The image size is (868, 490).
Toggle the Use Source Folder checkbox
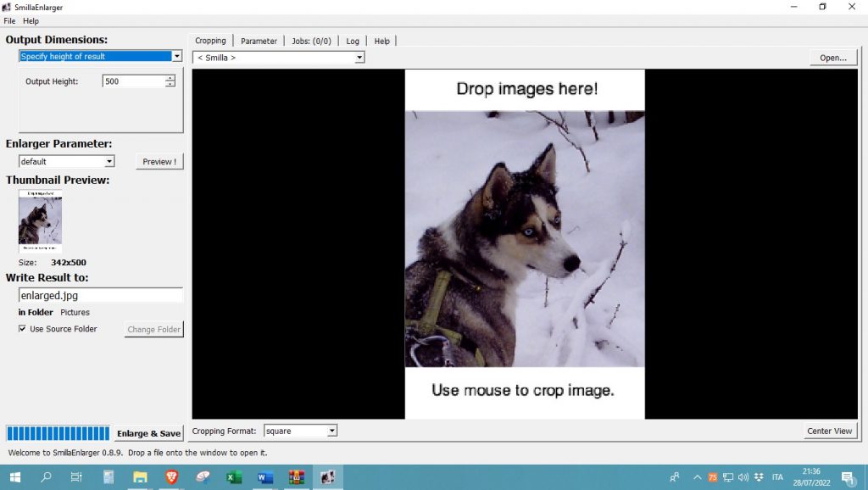[x=23, y=329]
